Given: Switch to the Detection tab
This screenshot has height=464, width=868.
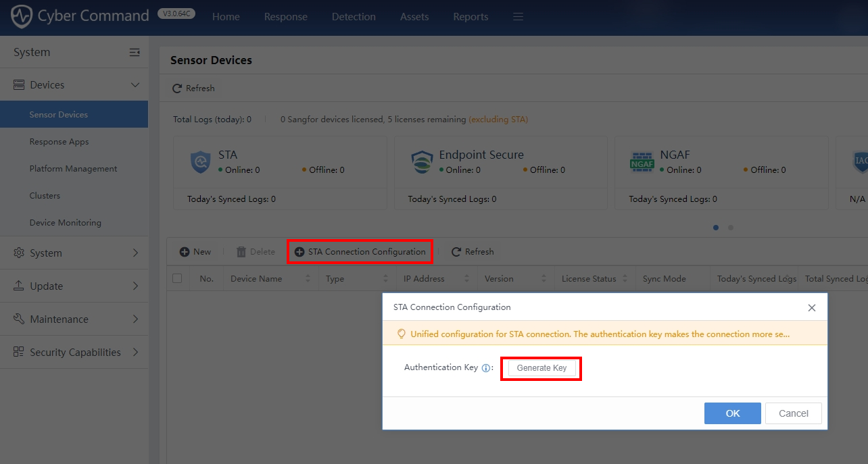Looking at the screenshot, I should click(354, 17).
